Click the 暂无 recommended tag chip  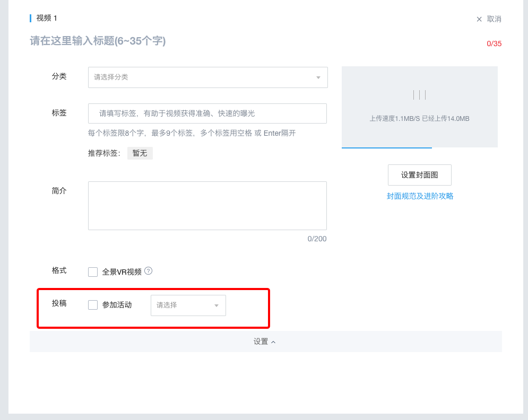pyautogui.click(x=140, y=153)
